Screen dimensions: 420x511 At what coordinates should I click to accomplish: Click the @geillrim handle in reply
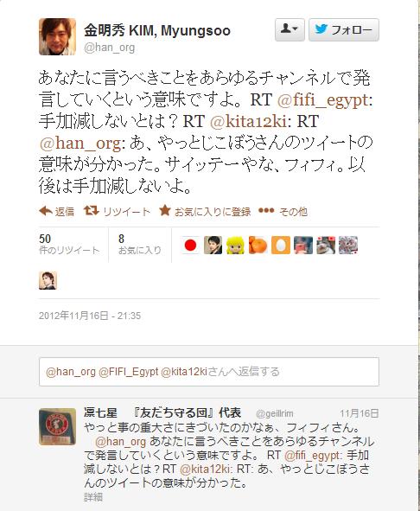[x=274, y=414]
